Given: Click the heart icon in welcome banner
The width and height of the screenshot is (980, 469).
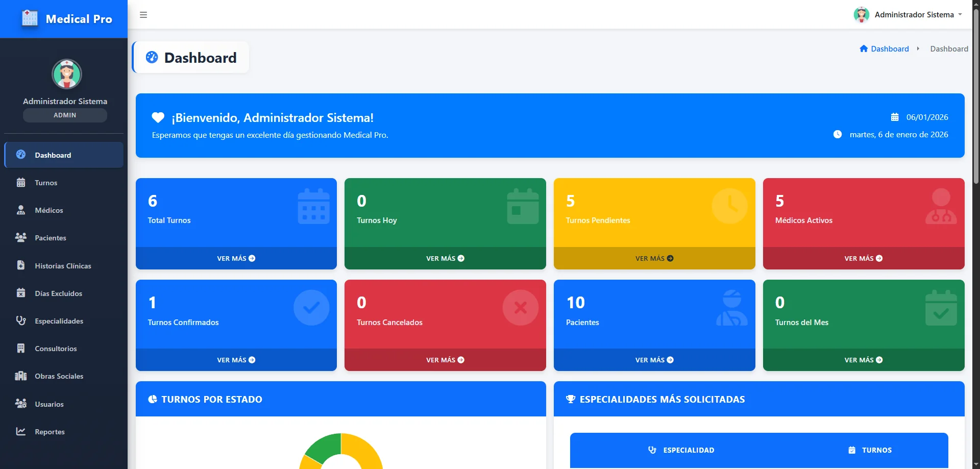Looking at the screenshot, I should pos(158,118).
